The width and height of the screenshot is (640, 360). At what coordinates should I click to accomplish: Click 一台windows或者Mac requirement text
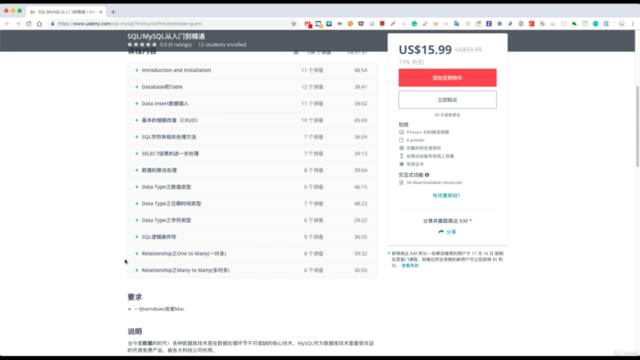(x=159, y=309)
